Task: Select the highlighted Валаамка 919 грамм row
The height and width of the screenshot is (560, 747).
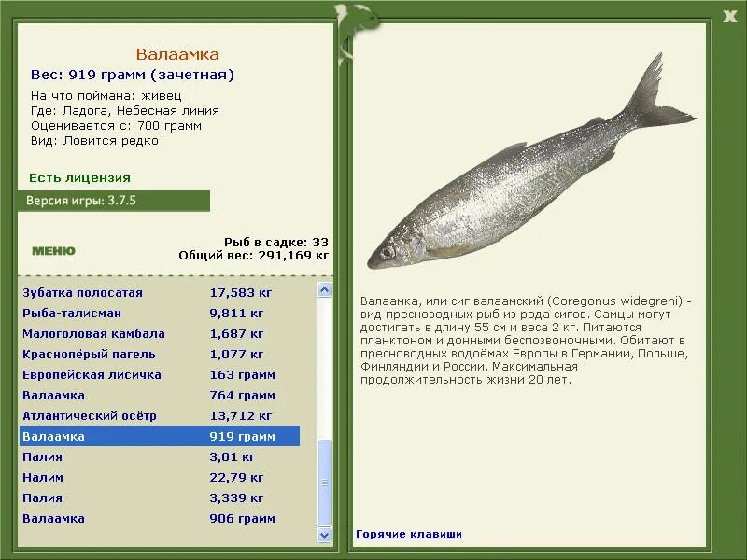Action: tap(160, 436)
